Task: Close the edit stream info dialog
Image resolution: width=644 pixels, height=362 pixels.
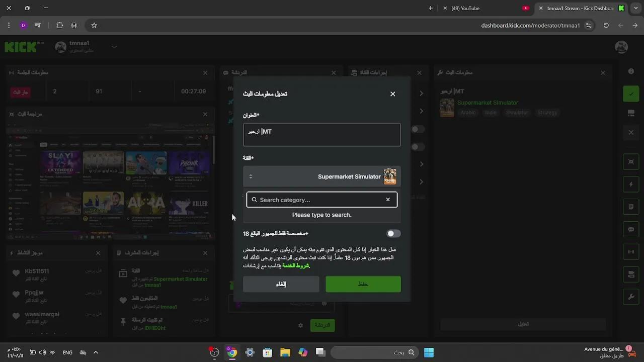Action: point(393,94)
